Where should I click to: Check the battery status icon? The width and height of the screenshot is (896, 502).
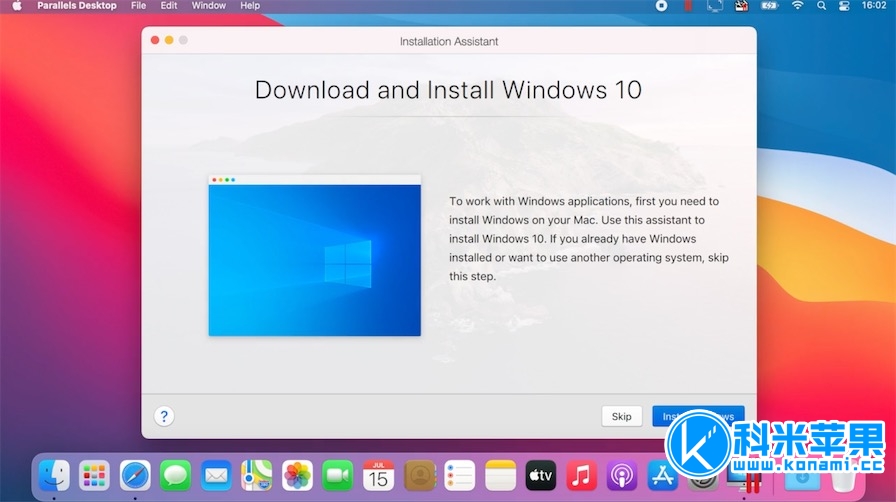pos(769,6)
